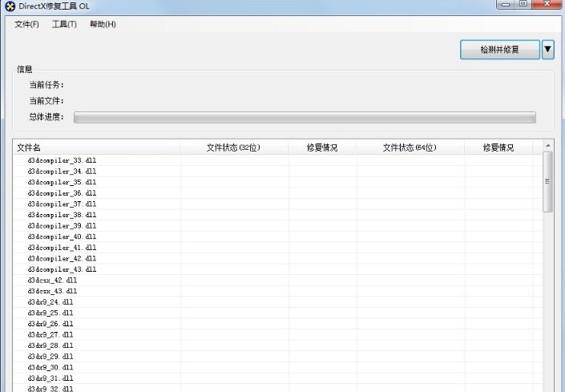The width and height of the screenshot is (565, 392).
Task: Select row d3dx9_29.dll
Action: (278, 357)
